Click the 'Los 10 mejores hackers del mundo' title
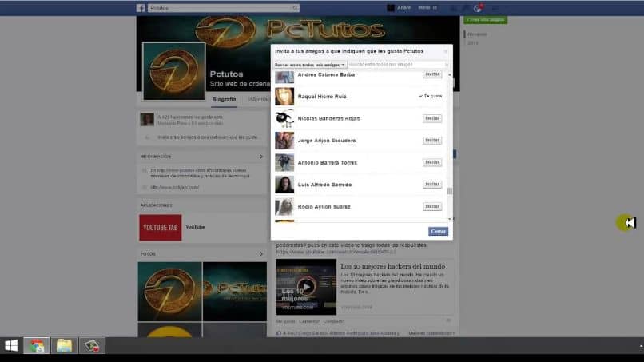Viewport: 644px width, 362px height. pyautogui.click(x=392, y=266)
